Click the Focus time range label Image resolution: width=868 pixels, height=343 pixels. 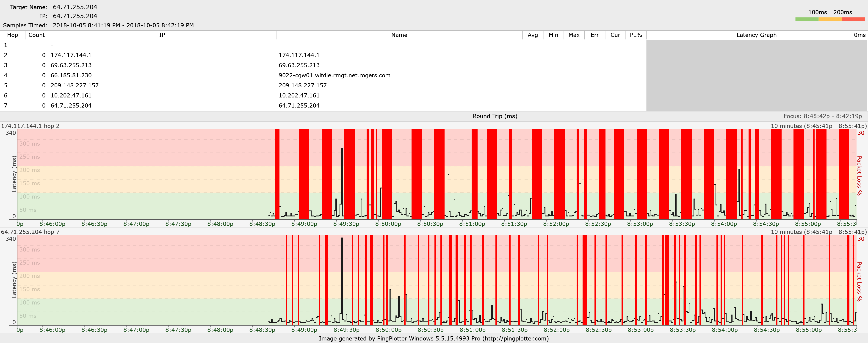tap(823, 116)
